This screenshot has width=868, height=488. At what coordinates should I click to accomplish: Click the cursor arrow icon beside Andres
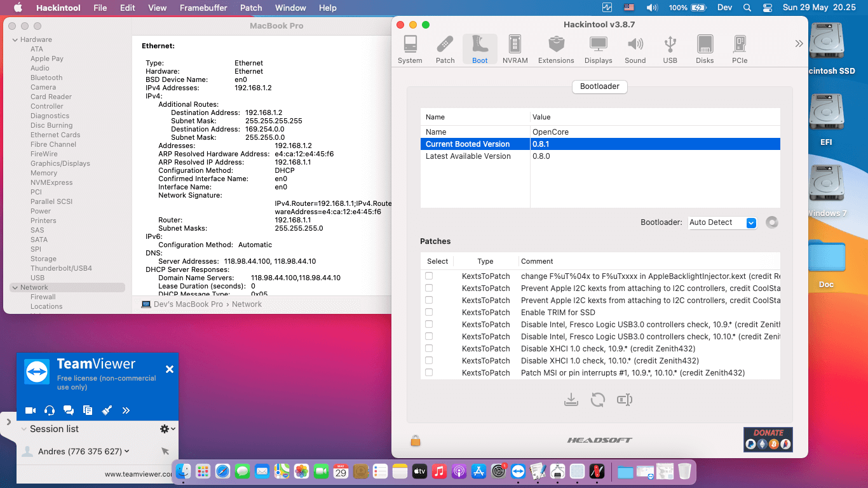pyautogui.click(x=165, y=451)
